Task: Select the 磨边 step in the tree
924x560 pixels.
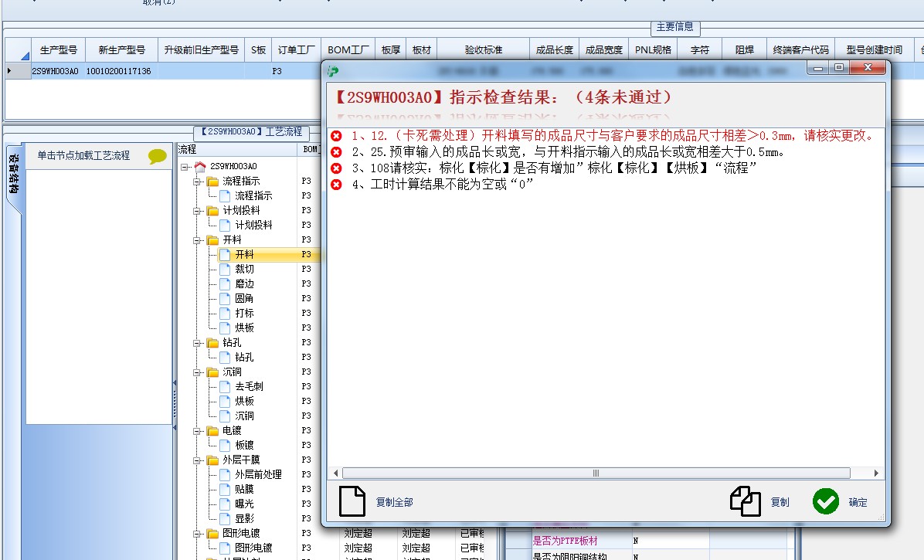Action: [244, 283]
